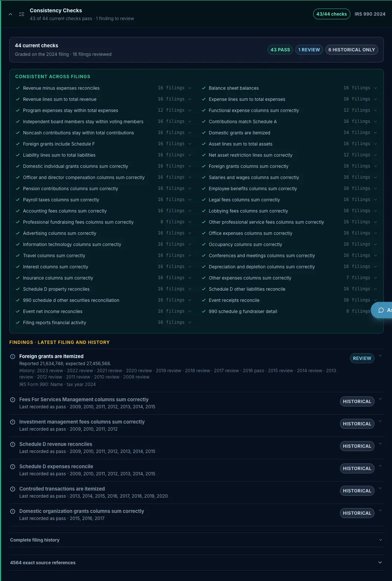Screen dimensions: 392x581
Task: Click 'Net asset restriction lines sum correctly' row
Action: click(289, 155)
